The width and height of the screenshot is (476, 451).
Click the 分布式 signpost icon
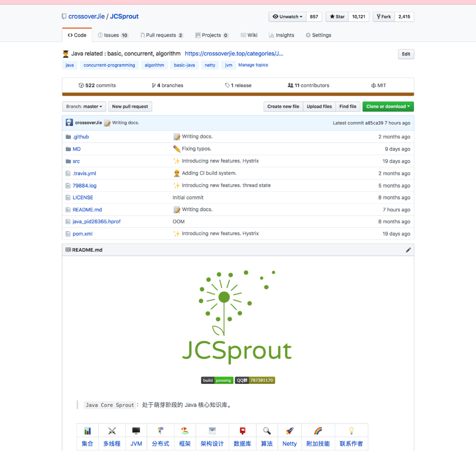(x=160, y=431)
